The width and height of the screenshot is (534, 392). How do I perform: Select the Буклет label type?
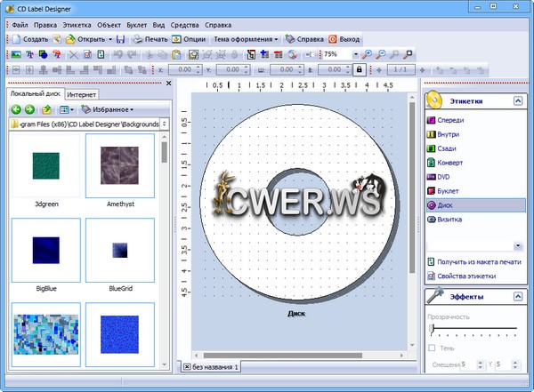pos(449,190)
